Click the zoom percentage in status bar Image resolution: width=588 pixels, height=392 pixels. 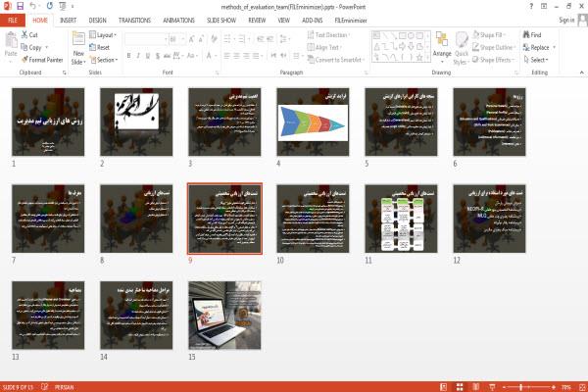[x=566, y=387]
